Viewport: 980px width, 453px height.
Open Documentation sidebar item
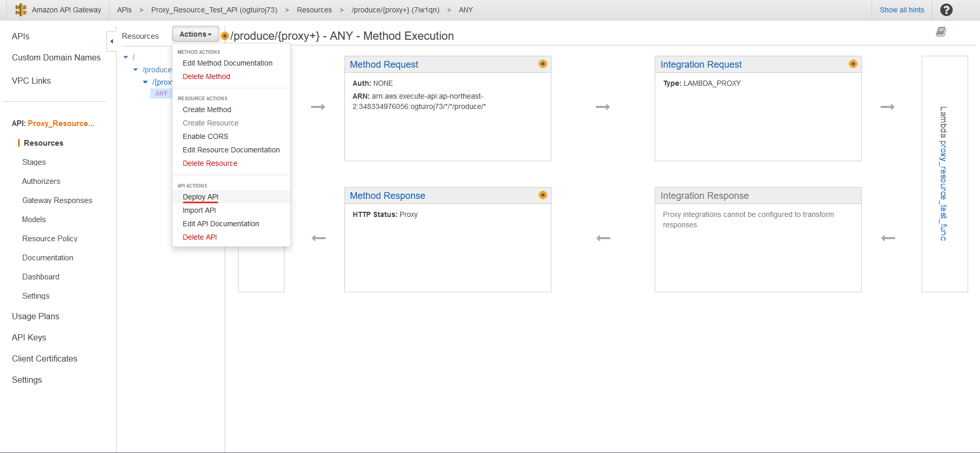(x=48, y=258)
